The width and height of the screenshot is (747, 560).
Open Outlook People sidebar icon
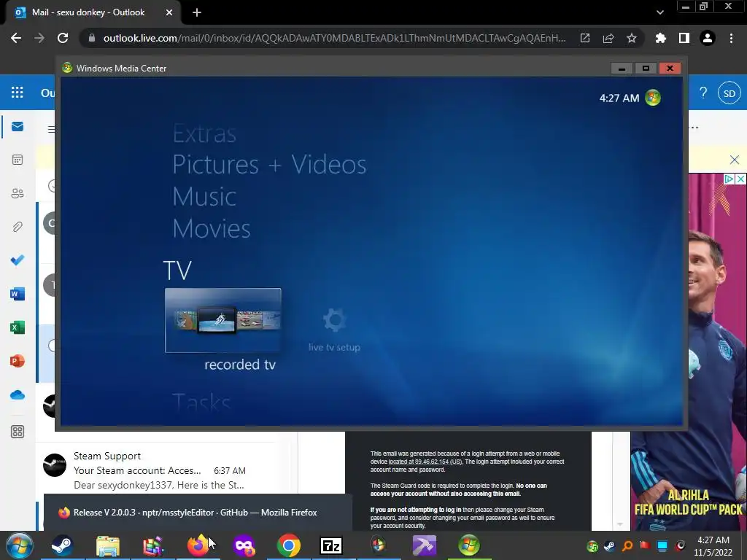click(18, 193)
